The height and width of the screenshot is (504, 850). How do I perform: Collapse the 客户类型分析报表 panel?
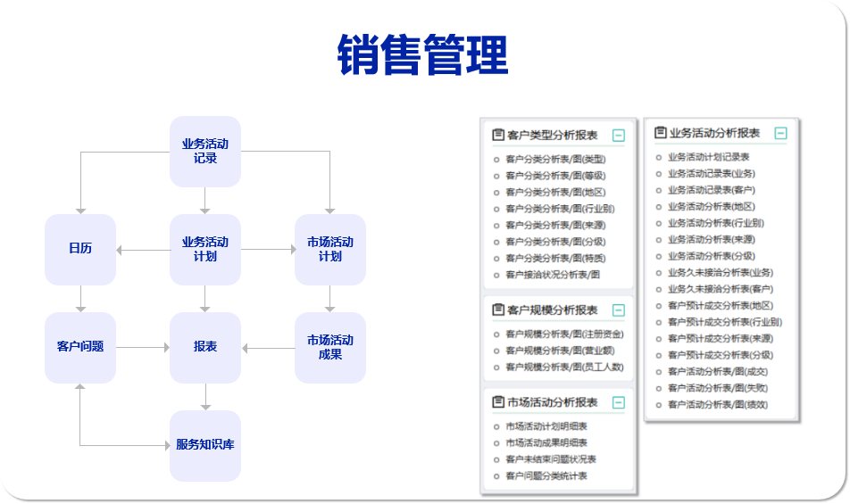(619, 136)
